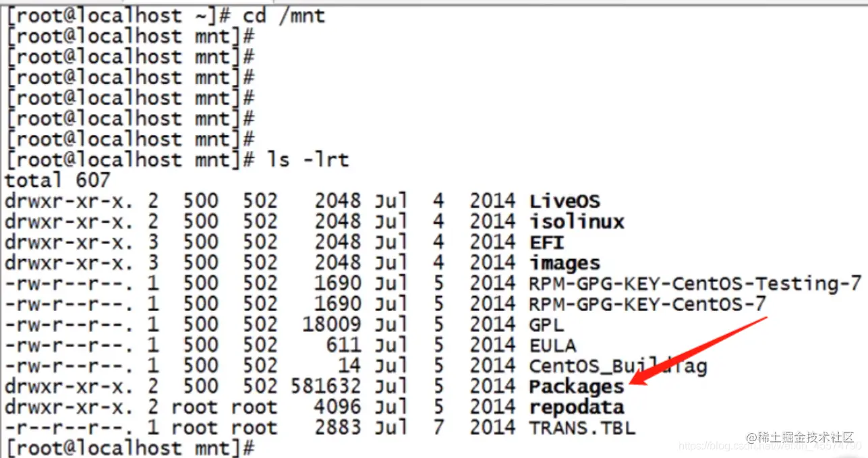The height and width of the screenshot is (458, 868).
Task: Click the Packages directory name
Action: click(577, 387)
